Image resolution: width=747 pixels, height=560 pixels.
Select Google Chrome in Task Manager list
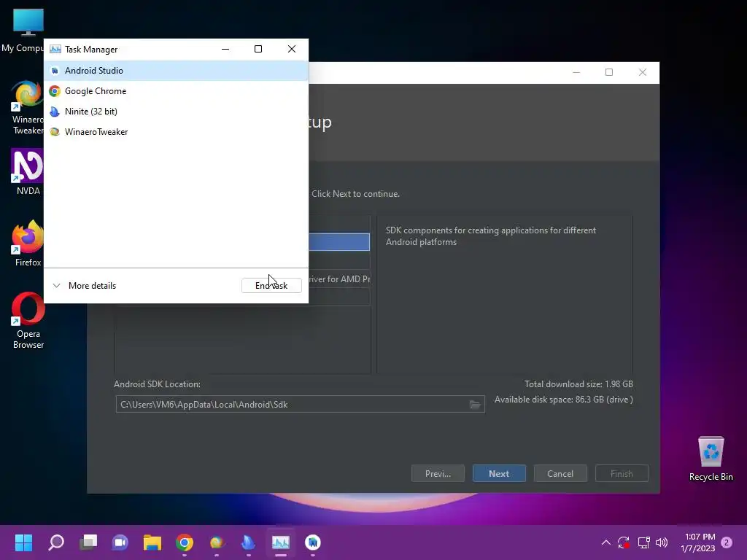click(177, 91)
